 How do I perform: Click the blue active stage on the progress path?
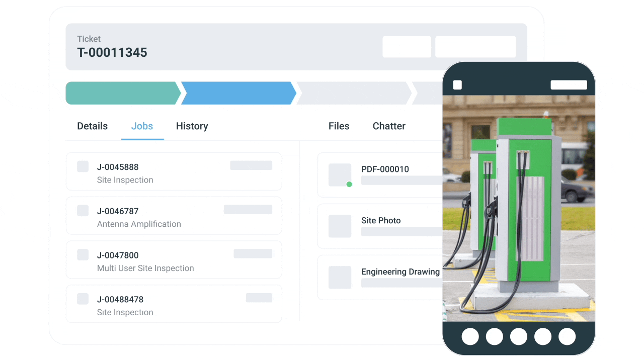click(x=236, y=93)
